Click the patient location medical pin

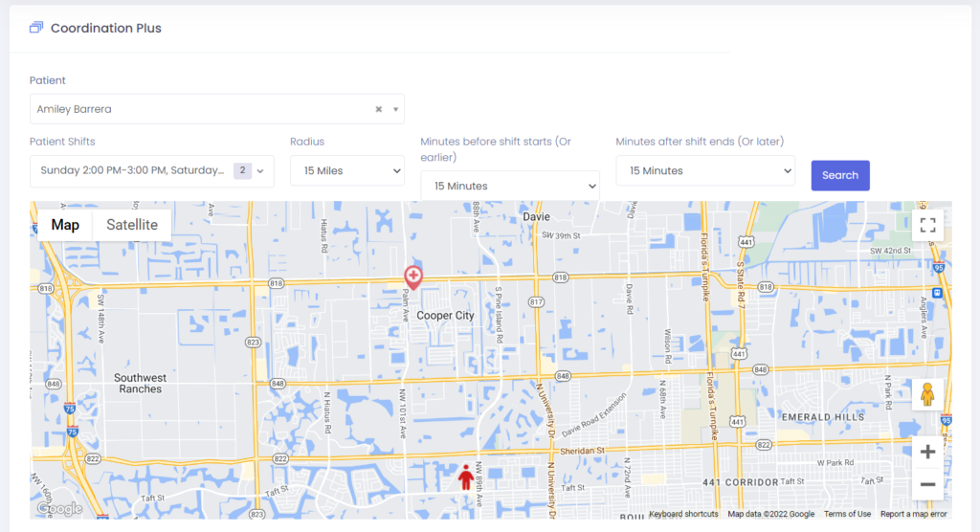click(x=413, y=277)
